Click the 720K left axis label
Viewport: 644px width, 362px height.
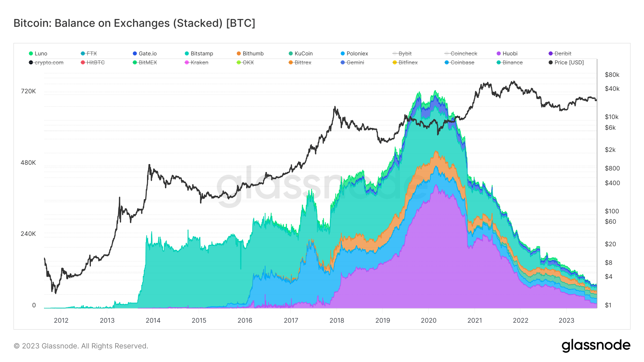point(28,91)
